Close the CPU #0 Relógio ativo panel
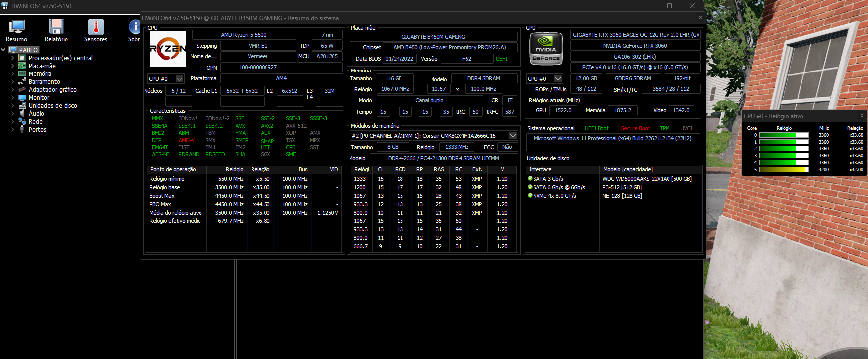This screenshot has height=359, width=868. 862,116
